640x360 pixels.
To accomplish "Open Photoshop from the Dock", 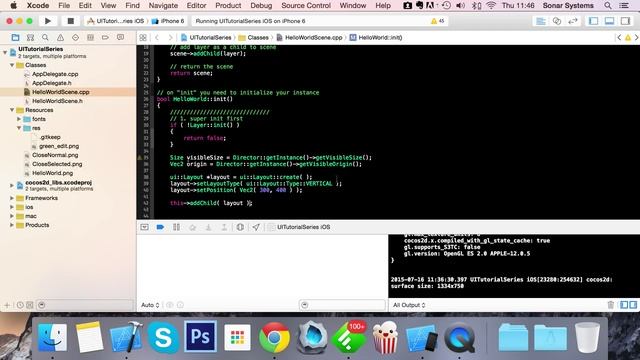I will [x=200, y=336].
